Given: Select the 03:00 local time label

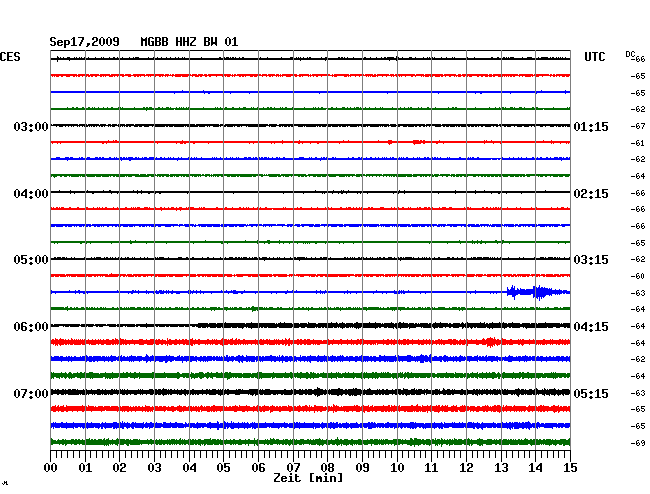Looking at the screenshot, I should [x=31, y=126].
